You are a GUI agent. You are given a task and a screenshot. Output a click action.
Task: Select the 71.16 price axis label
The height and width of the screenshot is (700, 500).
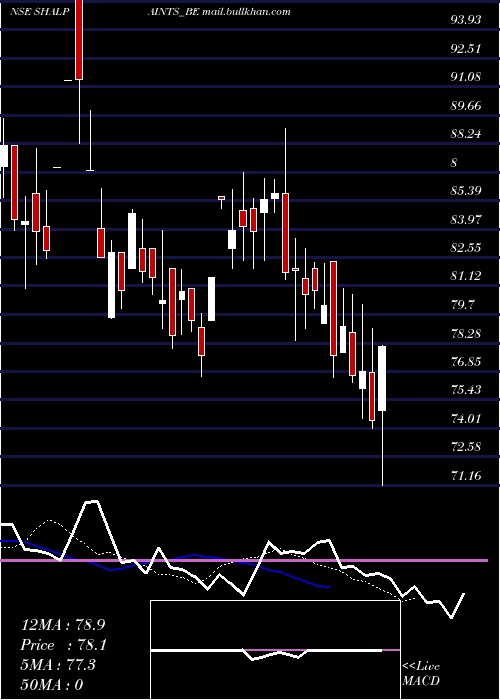466,475
